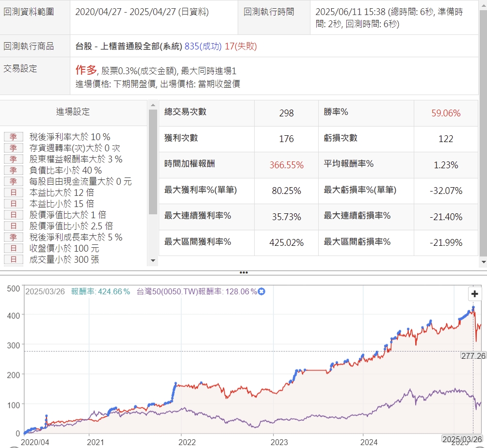Click quarterly badge for 稅後淨利率大於 10 %
487x448 pixels.
[x=13, y=137]
